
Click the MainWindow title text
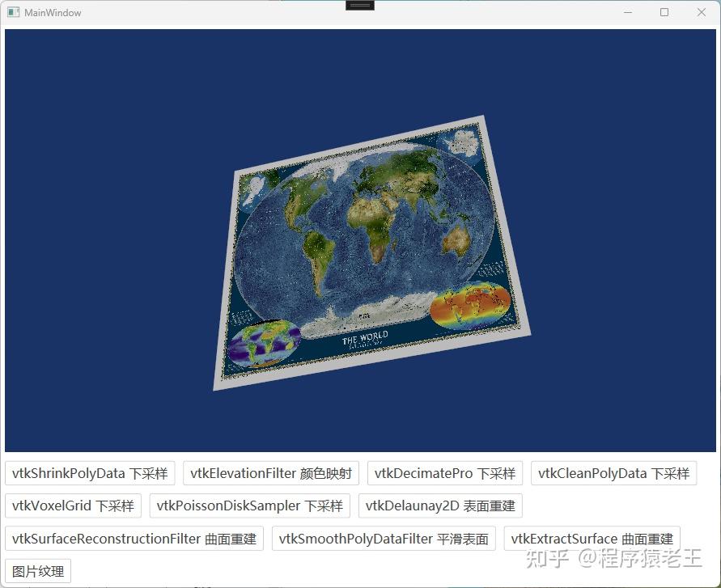(x=52, y=12)
